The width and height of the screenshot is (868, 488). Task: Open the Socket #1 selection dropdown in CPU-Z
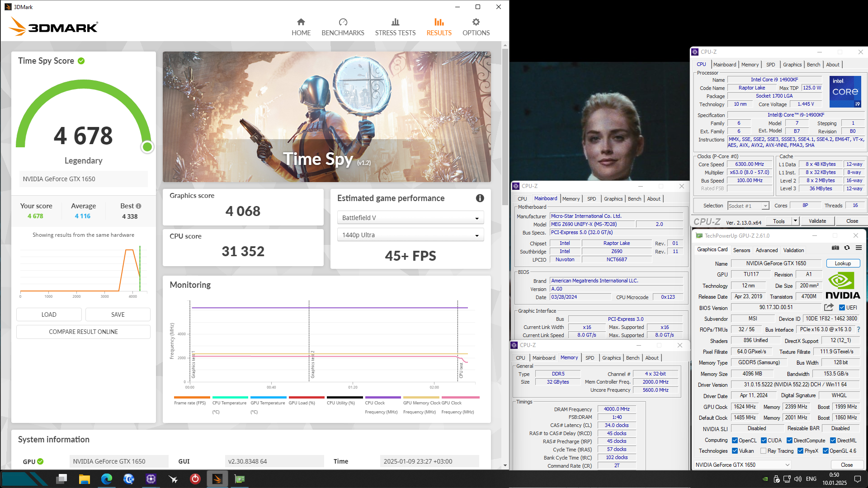pyautogui.click(x=748, y=206)
